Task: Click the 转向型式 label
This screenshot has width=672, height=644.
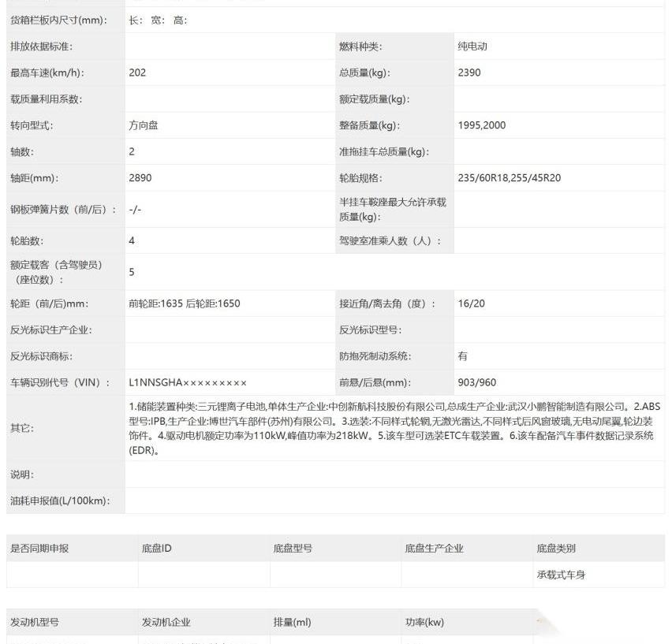Action: [x=32, y=125]
